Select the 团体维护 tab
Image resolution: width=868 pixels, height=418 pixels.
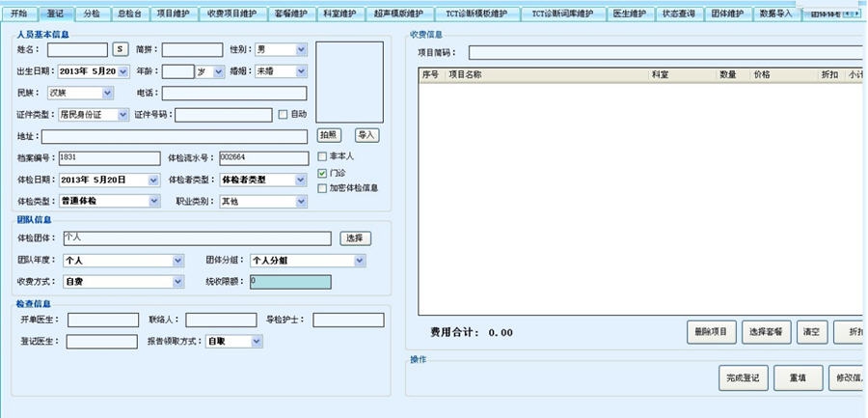727,14
